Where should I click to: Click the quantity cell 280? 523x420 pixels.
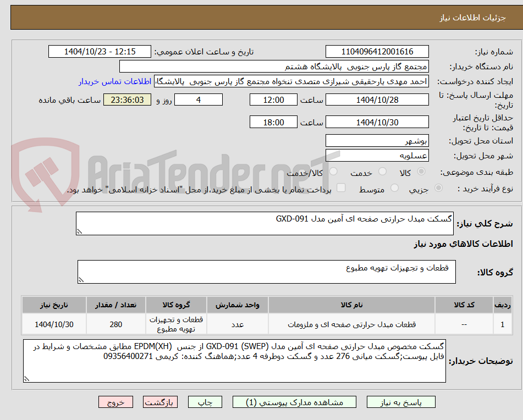point(115,324)
